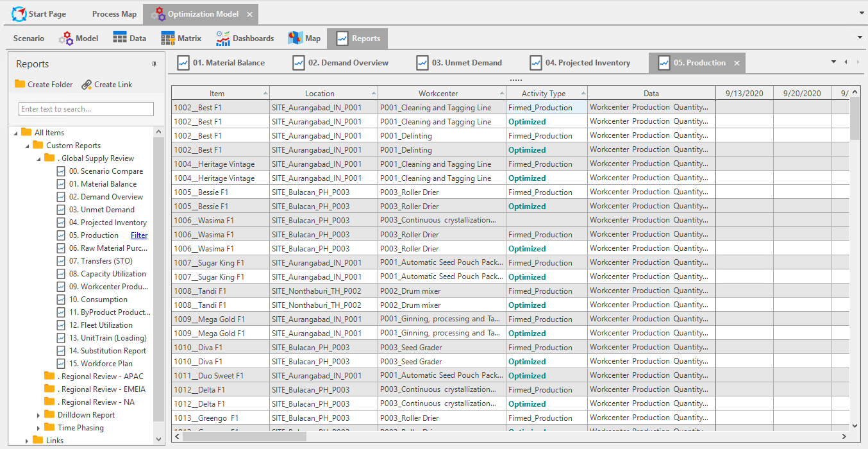
Task: Open the top-right window options dropdown
Action: (860, 13)
